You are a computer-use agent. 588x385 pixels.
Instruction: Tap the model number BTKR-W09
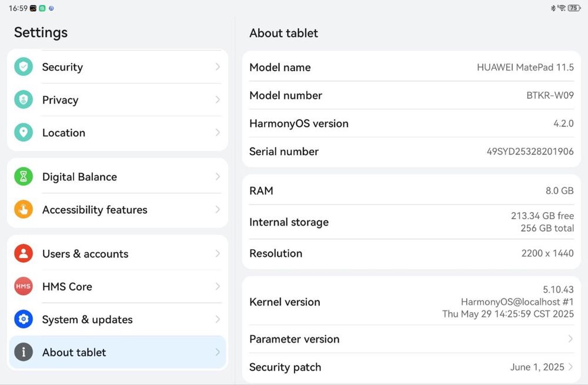pos(550,95)
